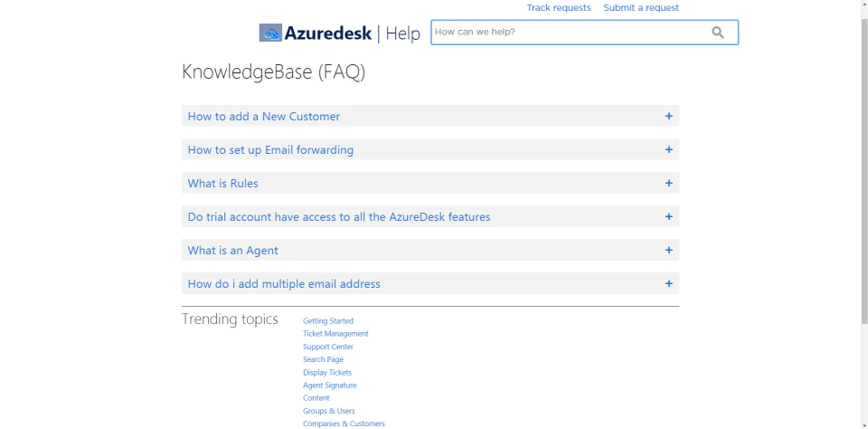Viewport: 868px width, 429px height.
Task: Expand the "What is Rules" plus icon
Action: 669,183
